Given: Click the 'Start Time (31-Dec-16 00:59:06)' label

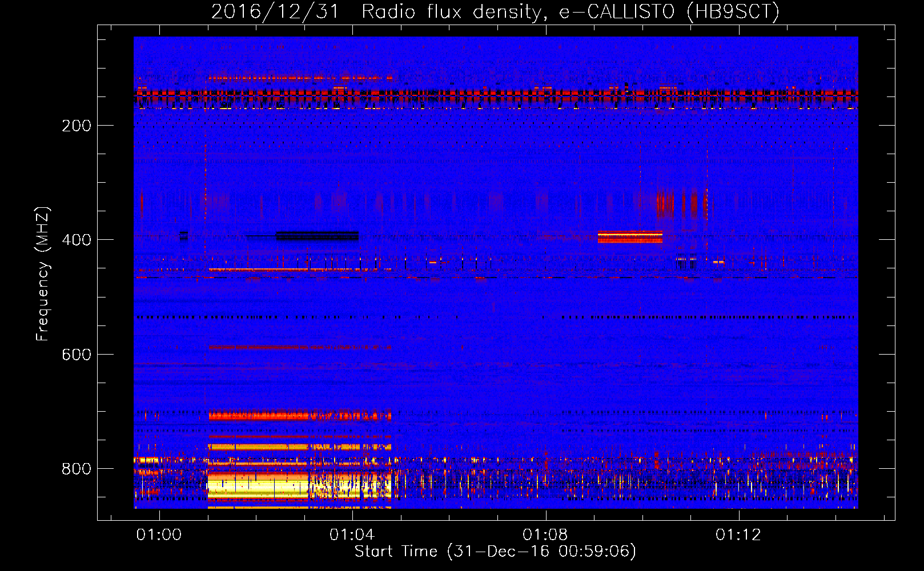Looking at the screenshot, I should point(495,552).
